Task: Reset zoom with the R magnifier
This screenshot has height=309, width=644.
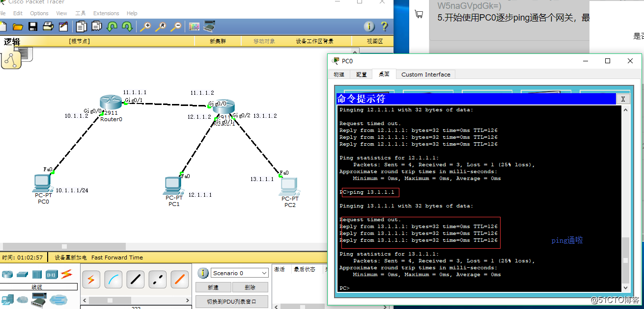Action: tap(160, 26)
